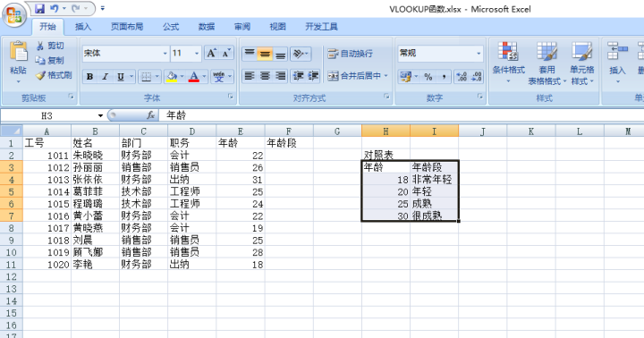The width and height of the screenshot is (644, 338).
Task: Increase decimal places
Action: point(462,77)
